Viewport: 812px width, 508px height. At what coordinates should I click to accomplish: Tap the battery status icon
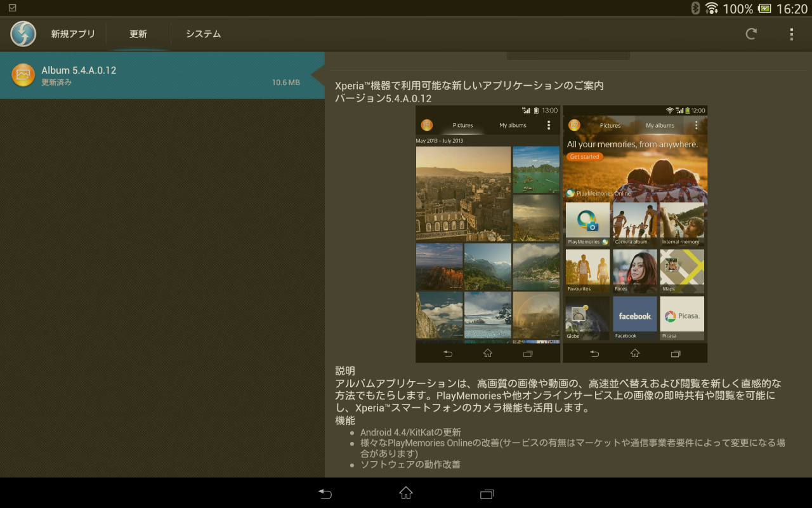[x=764, y=8]
